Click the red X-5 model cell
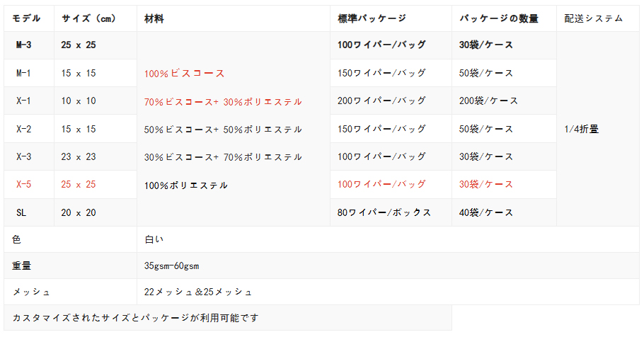The width and height of the screenshot is (644, 337). (29, 185)
